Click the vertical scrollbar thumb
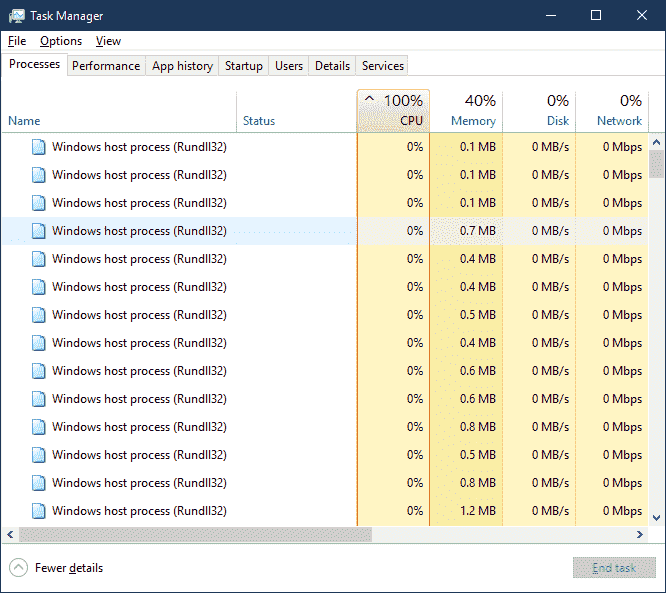This screenshot has width=666, height=593. 657,164
